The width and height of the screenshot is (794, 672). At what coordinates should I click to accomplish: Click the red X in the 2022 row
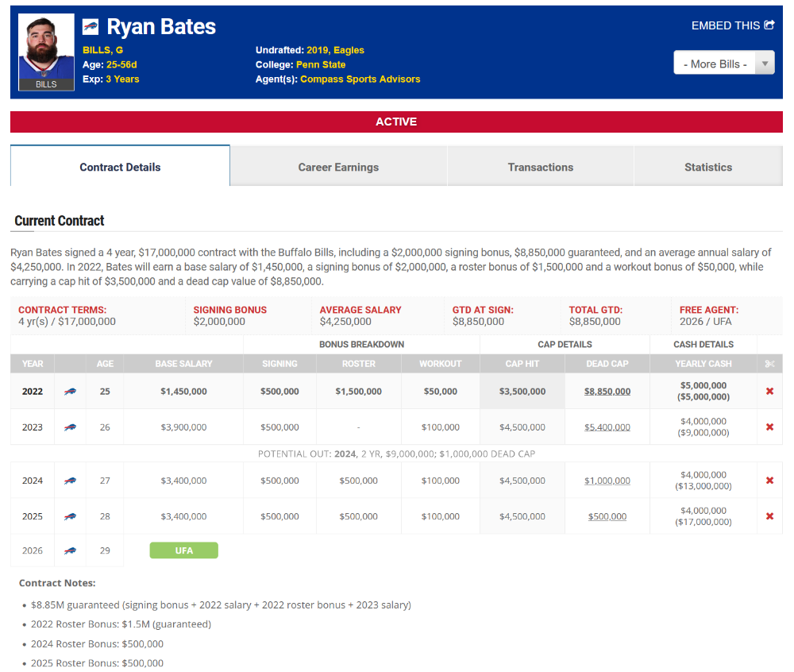tap(769, 391)
